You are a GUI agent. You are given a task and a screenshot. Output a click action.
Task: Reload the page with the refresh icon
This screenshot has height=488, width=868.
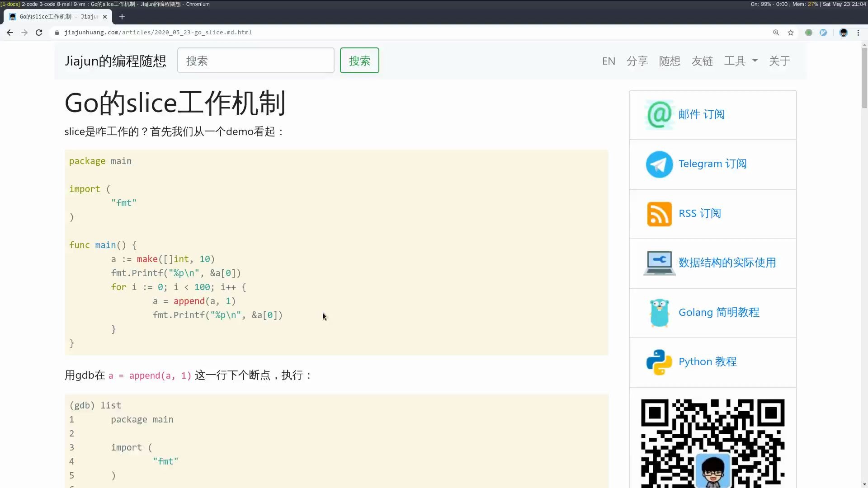[x=39, y=33]
